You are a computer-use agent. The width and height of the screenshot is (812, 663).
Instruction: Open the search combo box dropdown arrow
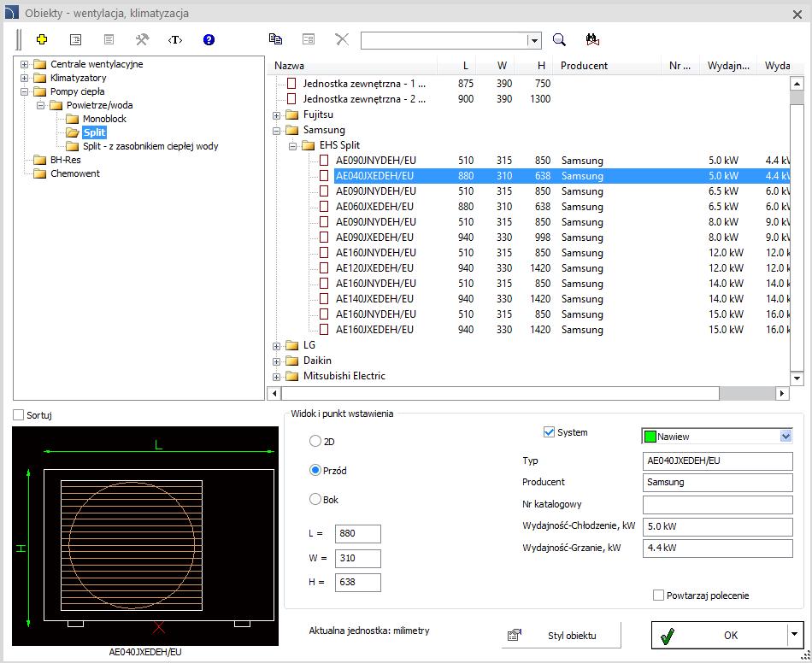click(x=534, y=40)
